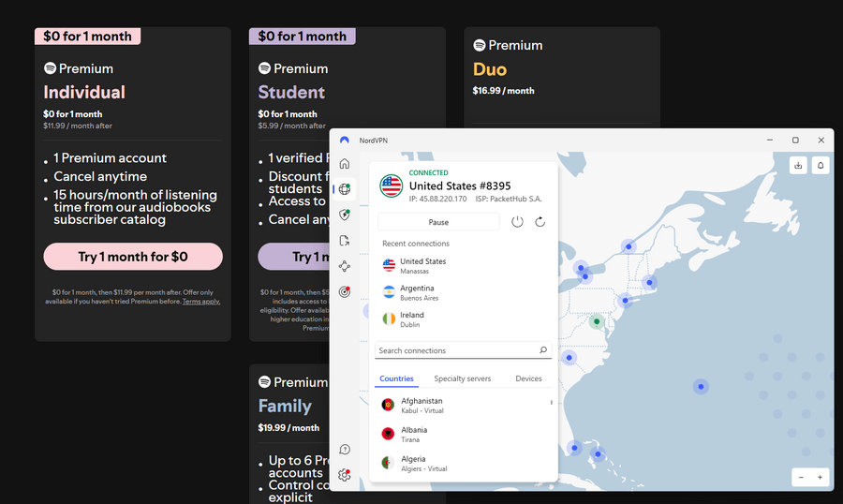Click the ISP PacketHub S.A. text
Image resolution: width=843 pixels, height=504 pixels.
pos(509,199)
